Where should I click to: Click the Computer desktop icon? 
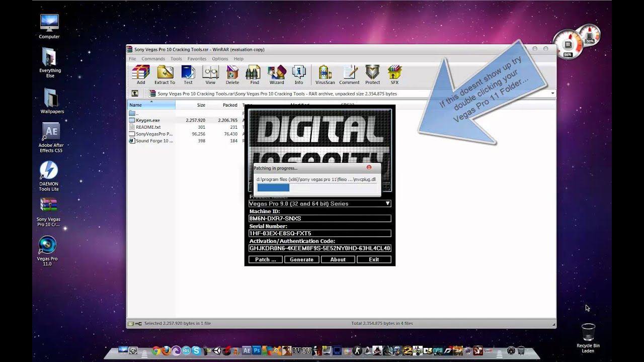pos(49,27)
